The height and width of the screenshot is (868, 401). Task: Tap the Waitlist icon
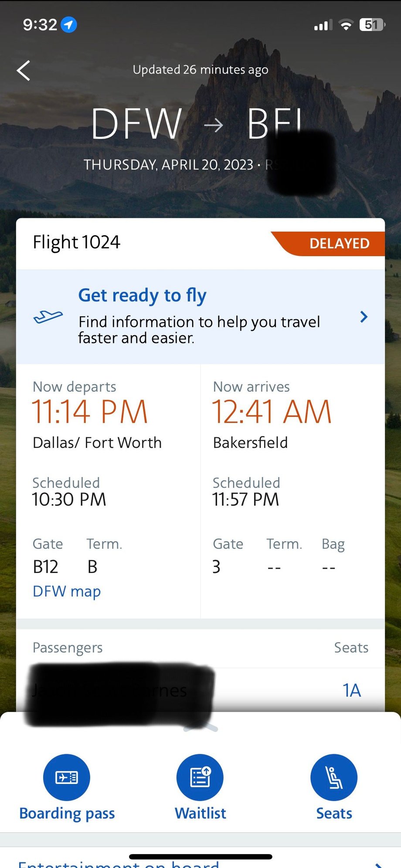pos(200,777)
